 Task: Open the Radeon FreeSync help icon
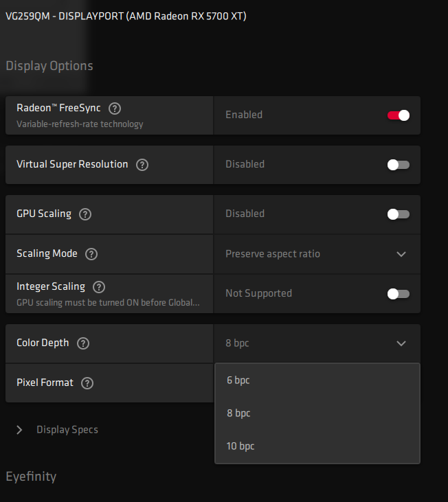click(115, 109)
